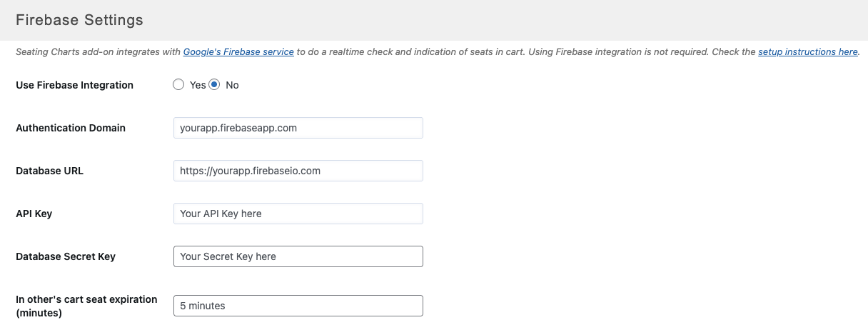Click the Database Secret Key input
Screen dimensions: 868x330
point(298,256)
